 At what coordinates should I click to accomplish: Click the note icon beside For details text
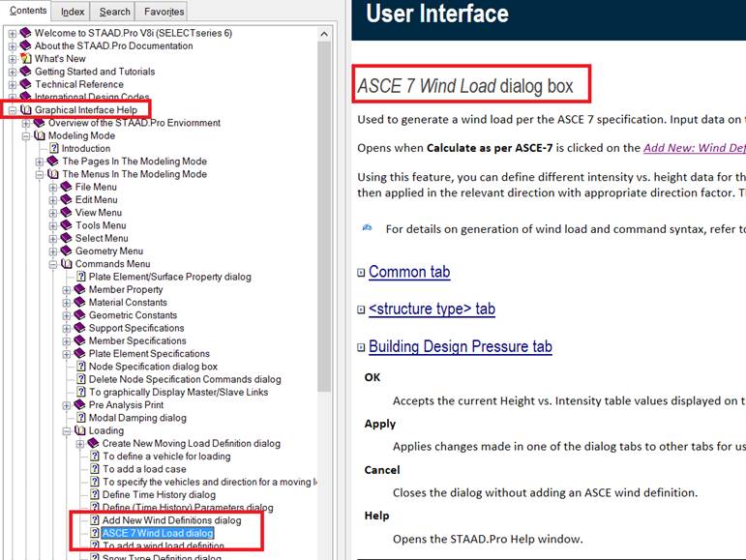368,228
